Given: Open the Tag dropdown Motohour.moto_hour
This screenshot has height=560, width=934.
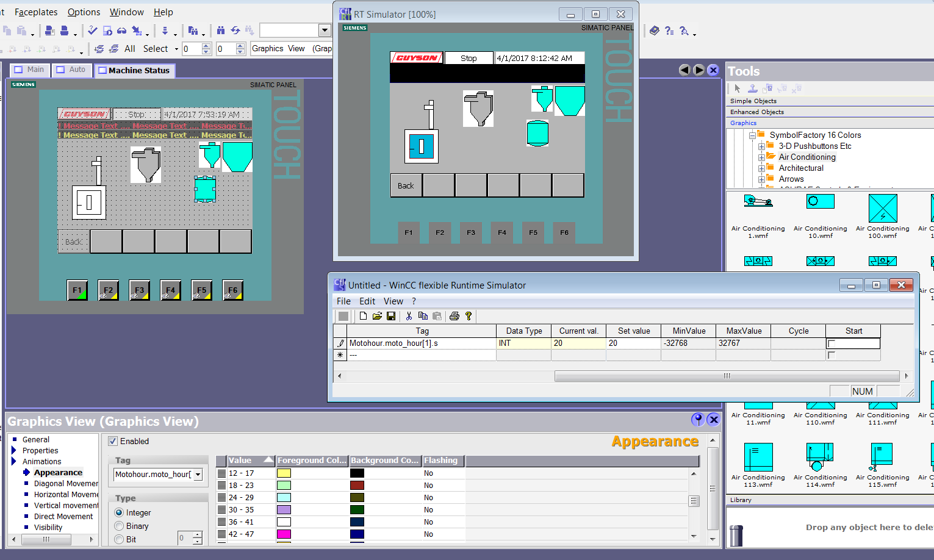Looking at the screenshot, I should tap(198, 475).
